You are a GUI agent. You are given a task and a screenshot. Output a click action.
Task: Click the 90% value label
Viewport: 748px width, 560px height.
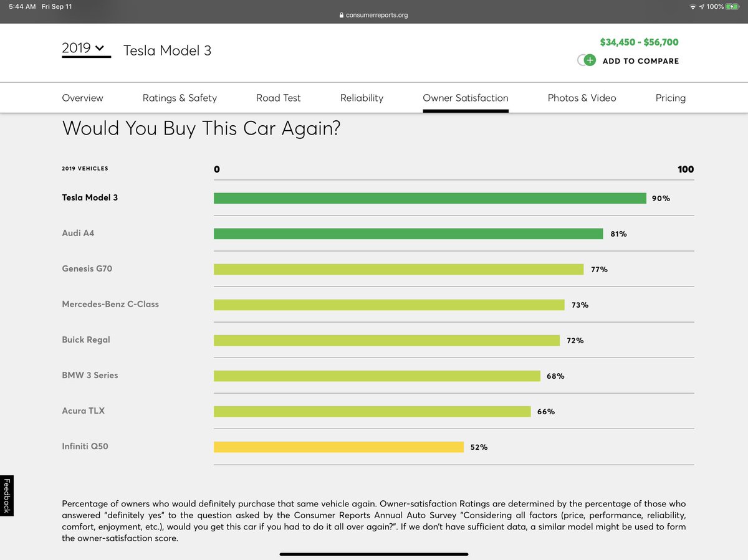pos(661,198)
